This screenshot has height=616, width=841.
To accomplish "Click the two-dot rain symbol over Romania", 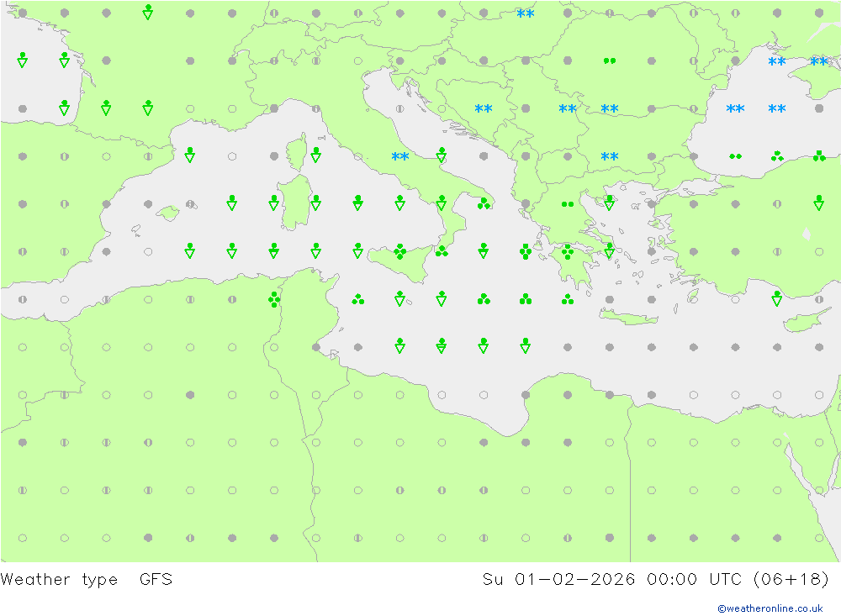I will pyautogui.click(x=609, y=61).
